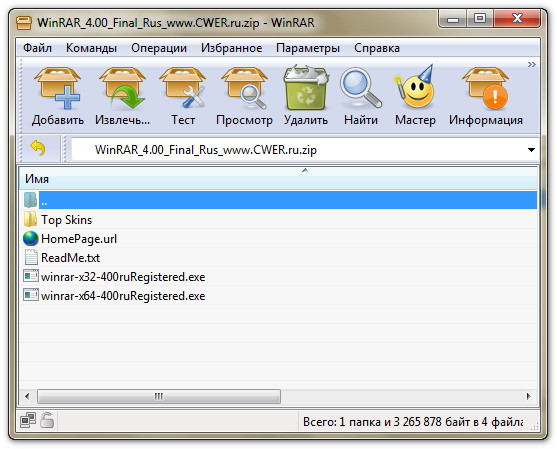Expand hidden toolbar items chevron
This screenshot has width=557, height=449.
point(531,65)
